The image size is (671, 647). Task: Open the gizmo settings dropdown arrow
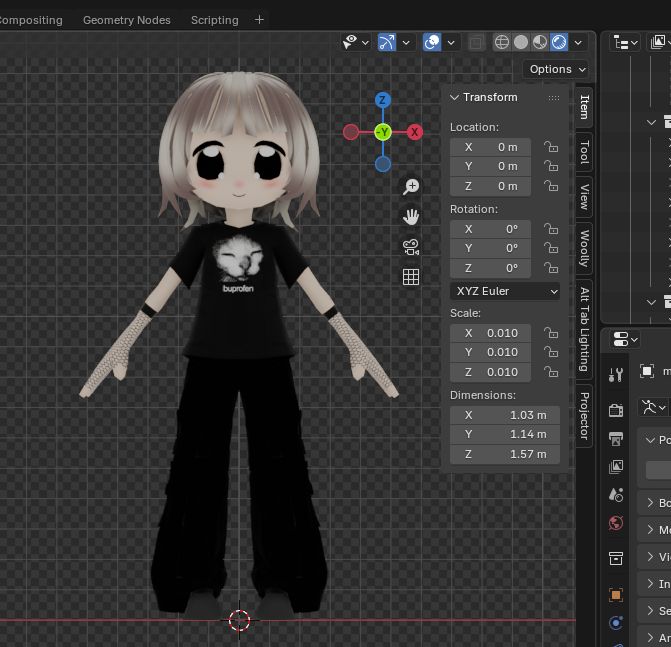tap(407, 42)
